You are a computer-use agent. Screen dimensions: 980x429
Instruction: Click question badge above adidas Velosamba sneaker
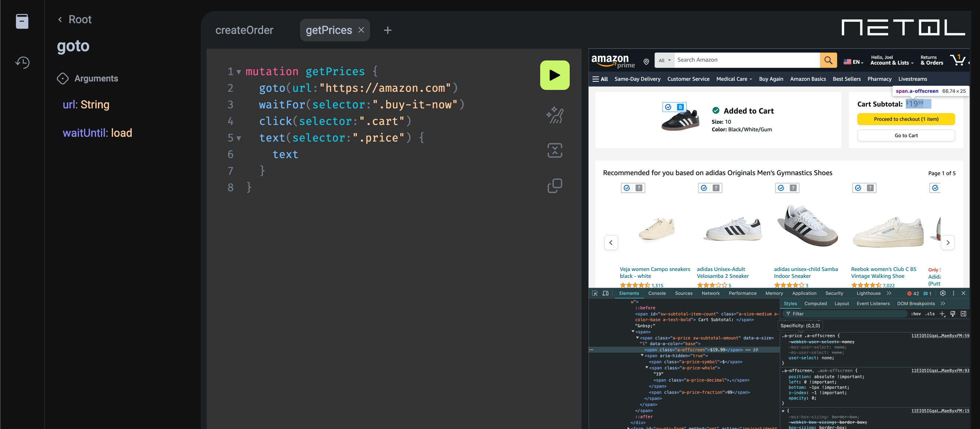tap(716, 188)
